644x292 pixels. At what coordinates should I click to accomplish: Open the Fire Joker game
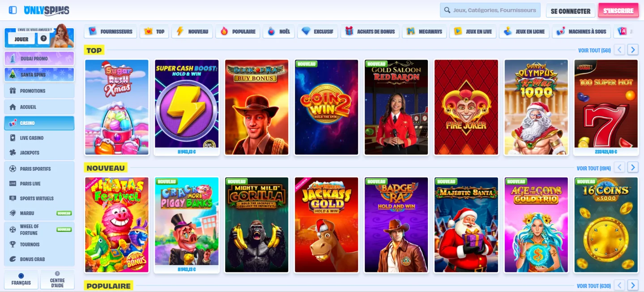[x=466, y=107]
